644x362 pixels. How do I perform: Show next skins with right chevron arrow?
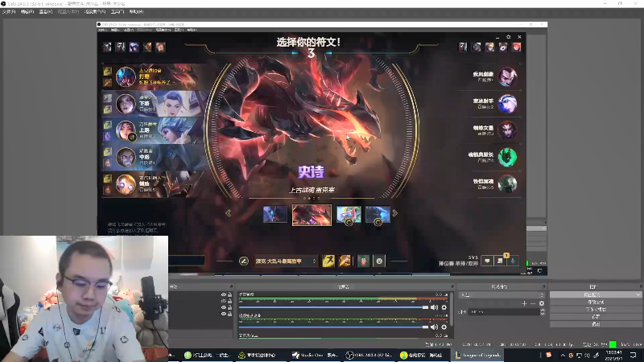point(395,213)
